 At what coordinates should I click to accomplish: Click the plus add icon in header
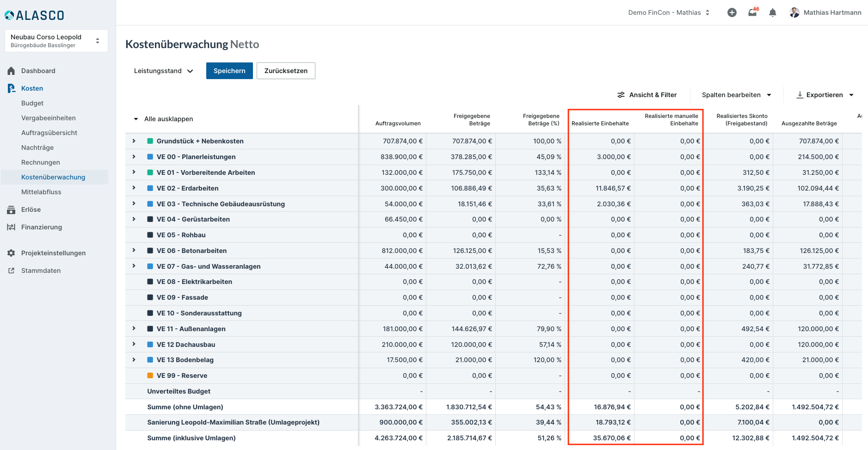coord(732,12)
